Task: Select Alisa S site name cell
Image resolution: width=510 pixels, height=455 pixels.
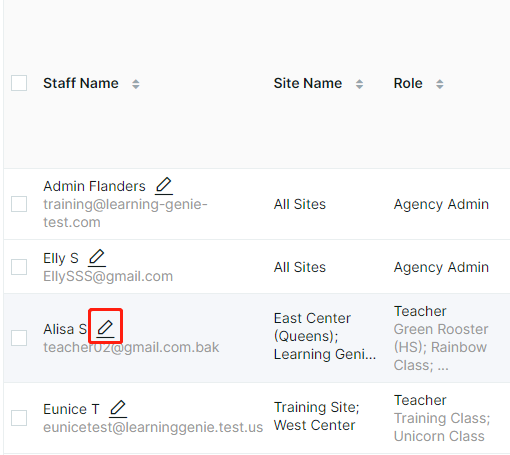Action: (325, 336)
